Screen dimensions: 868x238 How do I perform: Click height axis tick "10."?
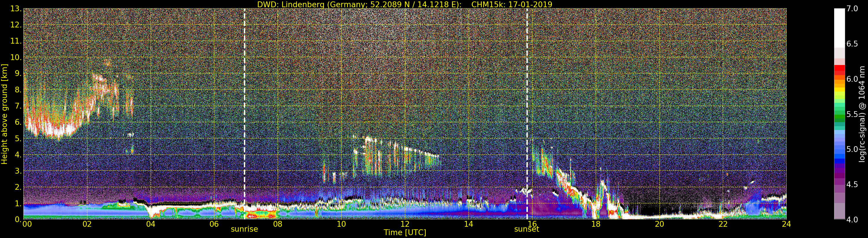[x=16, y=57]
